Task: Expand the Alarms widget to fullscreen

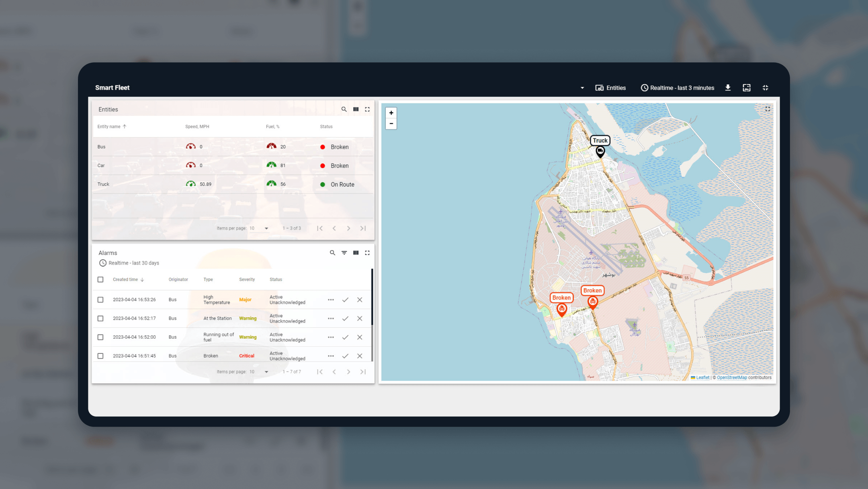Action: coord(367,253)
